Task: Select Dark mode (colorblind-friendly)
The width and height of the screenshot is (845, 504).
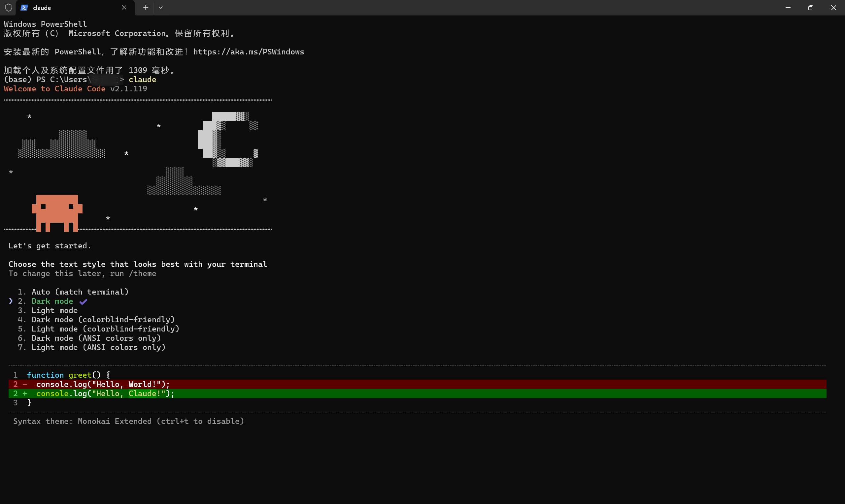Action: tap(103, 320)
